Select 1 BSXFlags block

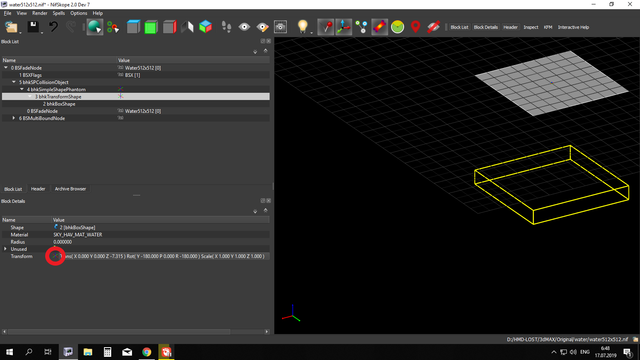30,75
